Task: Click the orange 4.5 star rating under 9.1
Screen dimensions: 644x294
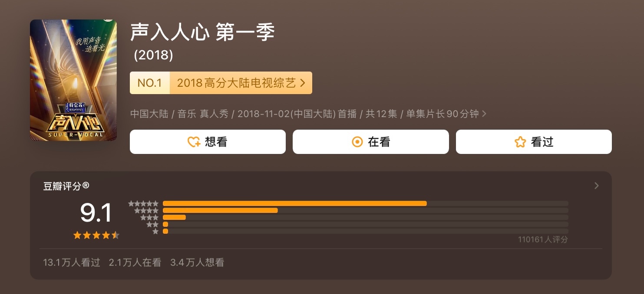Action: tap(96, 235)
